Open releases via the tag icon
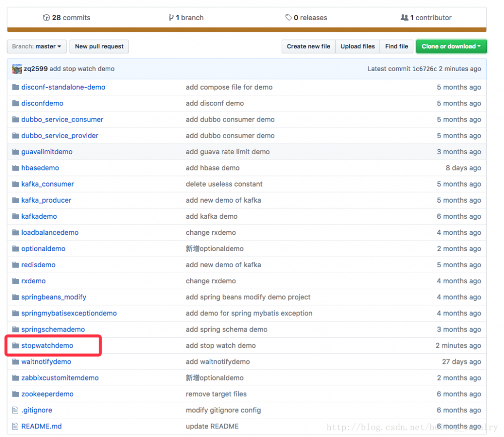The image size is (504, 437). pos(289,17)
